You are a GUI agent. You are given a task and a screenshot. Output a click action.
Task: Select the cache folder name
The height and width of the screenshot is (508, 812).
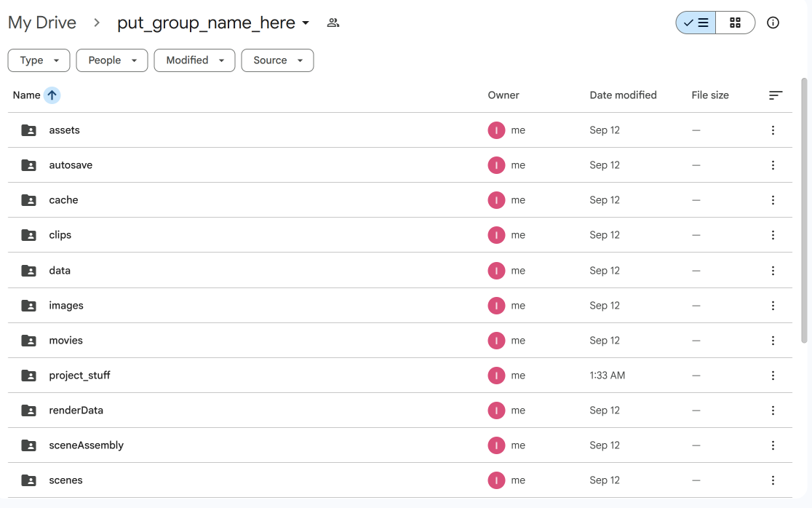point(64,200)
